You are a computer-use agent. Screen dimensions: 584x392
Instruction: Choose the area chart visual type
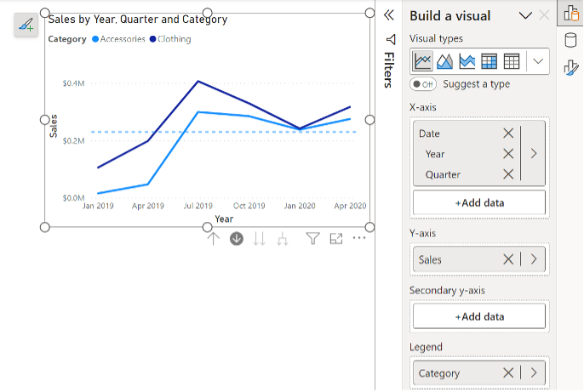pos(445,61)
